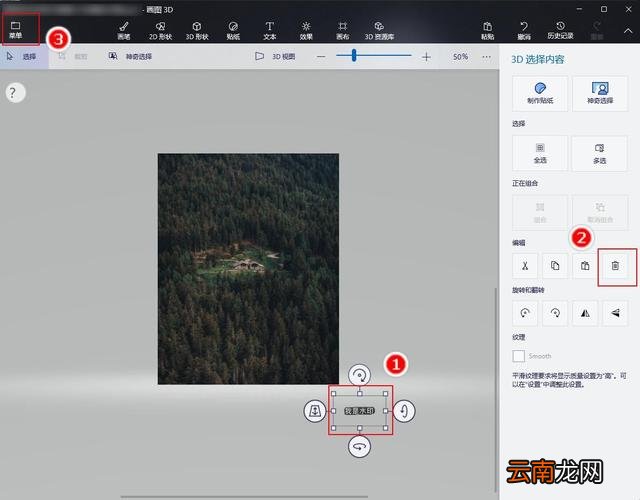Collapse the top toolbar with chevron
Image resolution: width=640 pixels, height=500 pixels.
coord(628,31)
